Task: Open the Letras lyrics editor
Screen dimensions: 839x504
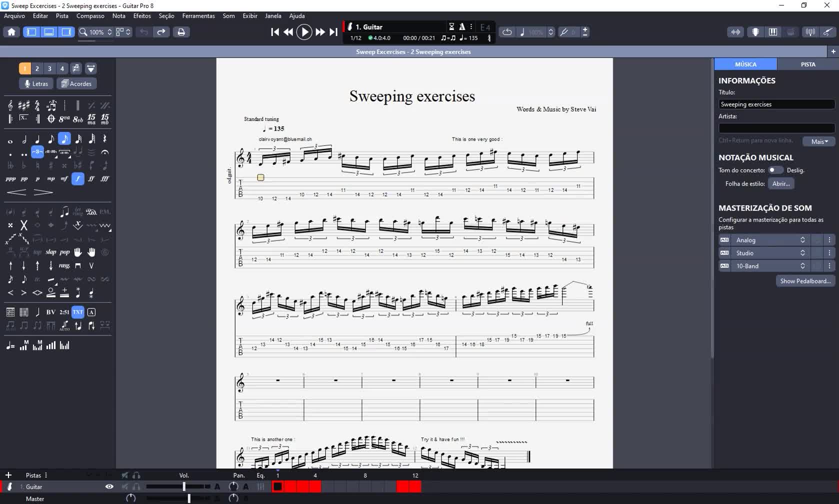Action: (x=36, y=83)
